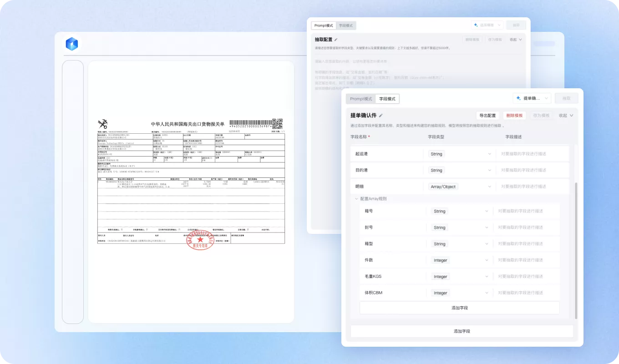Open the field type dropdown for 件数
The height and width of the screenshot is (364, 619).
(x=462, y=260)
